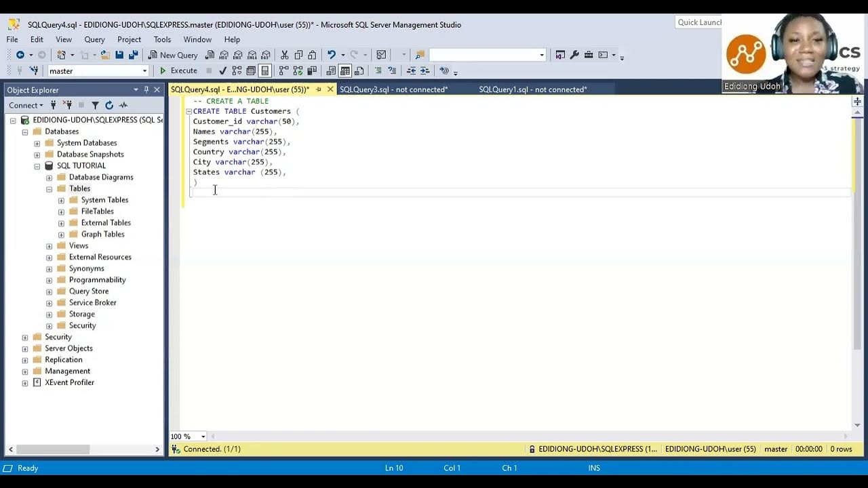Click the Display Estimated Execution Plan icon
868x488 pixels.
[237, 70]
